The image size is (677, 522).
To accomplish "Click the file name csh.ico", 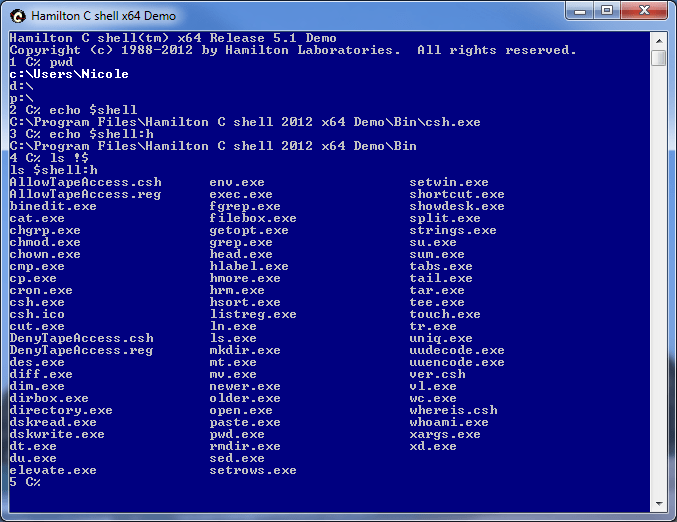I will (37, 314).
